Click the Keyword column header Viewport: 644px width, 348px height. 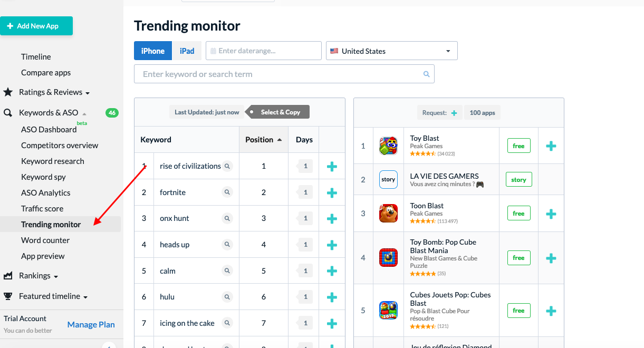pos(156,140)
